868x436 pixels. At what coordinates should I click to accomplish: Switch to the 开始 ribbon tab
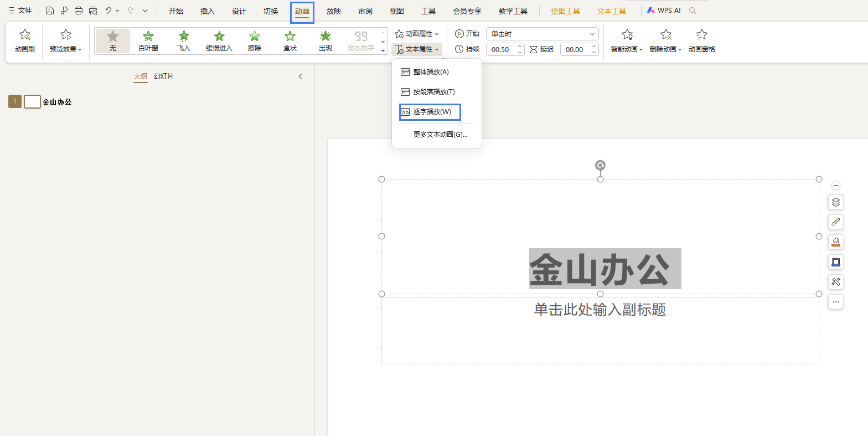click(x=176, y=11)
